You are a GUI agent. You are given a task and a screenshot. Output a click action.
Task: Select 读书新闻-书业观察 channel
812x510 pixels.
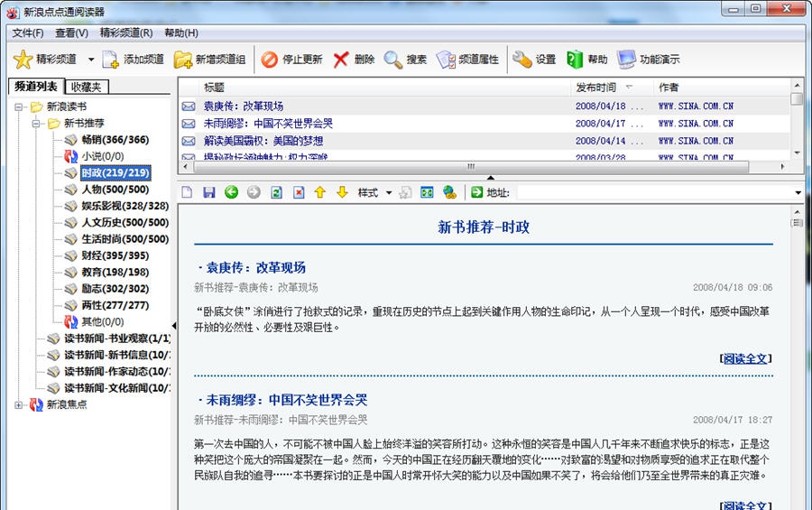pos(117,339)
